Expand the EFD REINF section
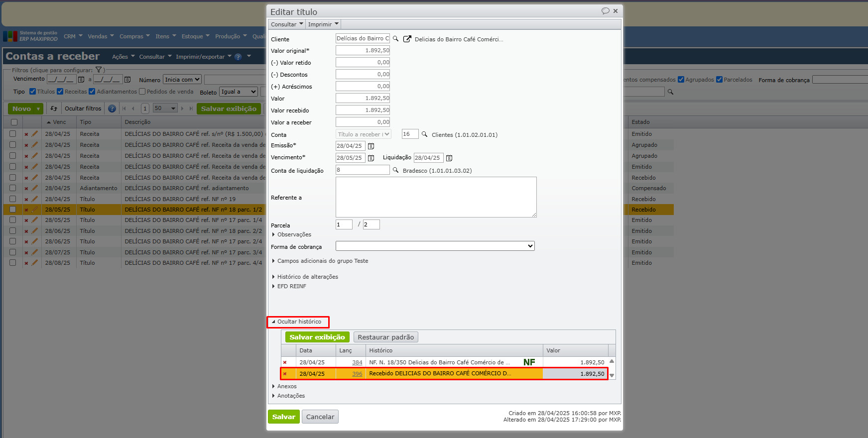The width and height of the screenshot is (868, 438). point(289,286)
